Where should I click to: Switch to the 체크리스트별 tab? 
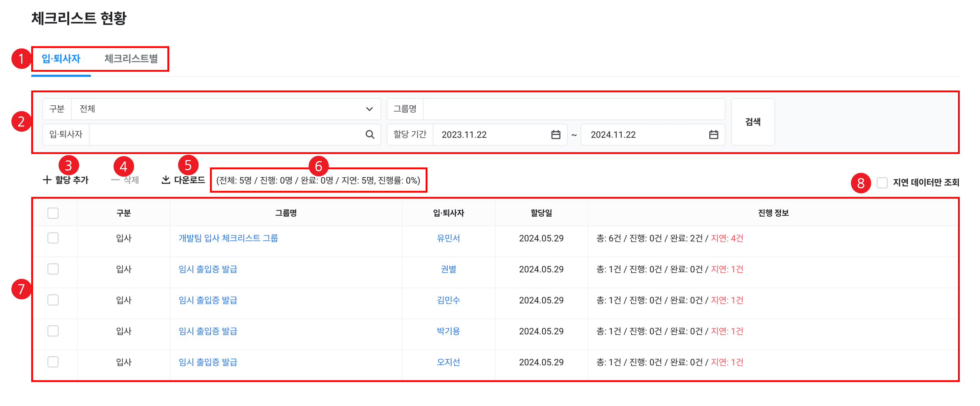pos(131,59)
